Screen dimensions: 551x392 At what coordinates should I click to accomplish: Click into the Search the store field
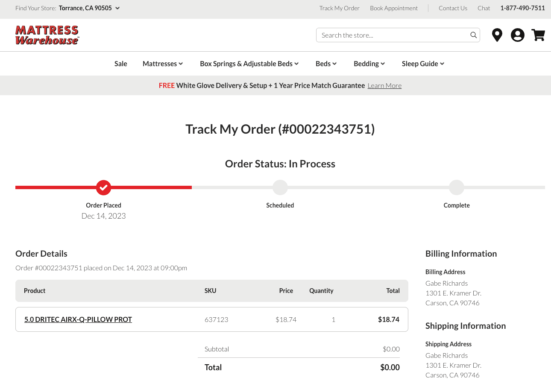(393, 35)
